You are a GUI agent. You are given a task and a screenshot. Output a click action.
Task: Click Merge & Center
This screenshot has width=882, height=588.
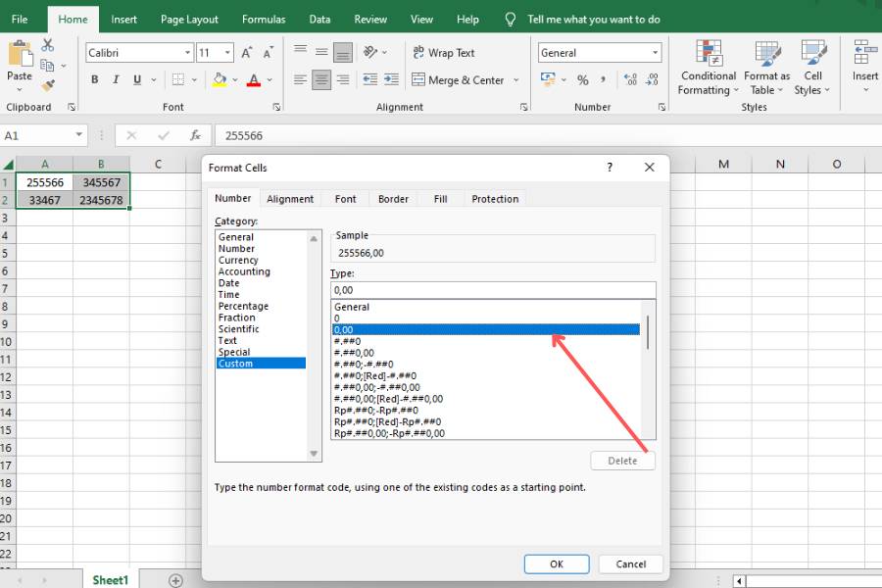(x=459, y=80)
